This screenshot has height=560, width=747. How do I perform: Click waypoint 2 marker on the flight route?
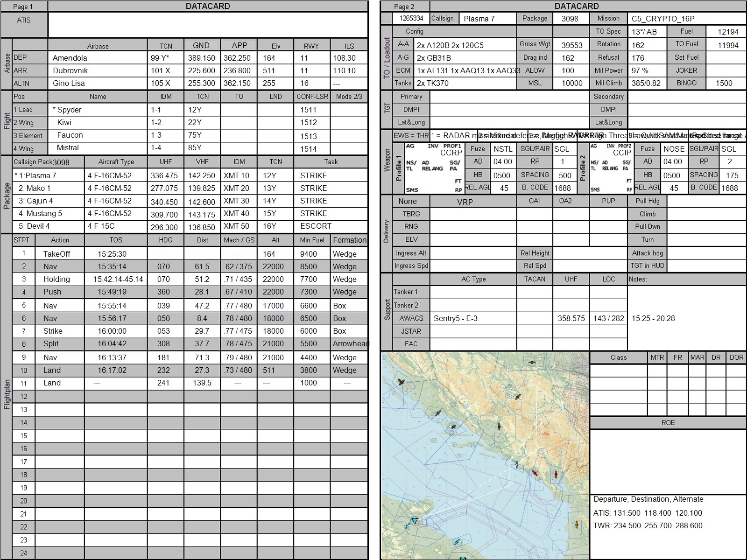pyautogui.click(x=468, y=498)
